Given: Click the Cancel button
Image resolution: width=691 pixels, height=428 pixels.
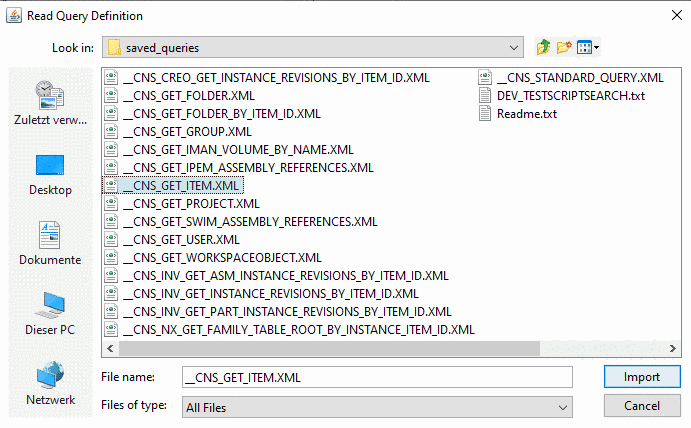Looking at the screenshot, I should tap(641, 406).
